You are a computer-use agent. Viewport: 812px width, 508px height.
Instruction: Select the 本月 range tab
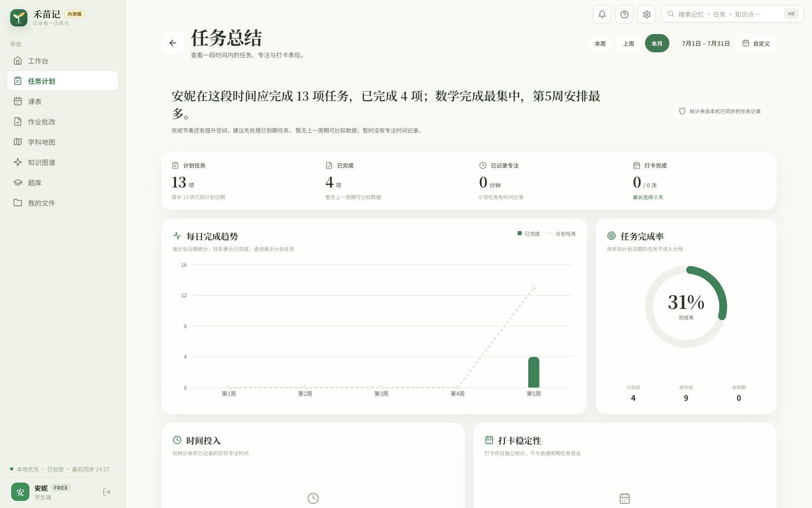[x=657, y=44]
